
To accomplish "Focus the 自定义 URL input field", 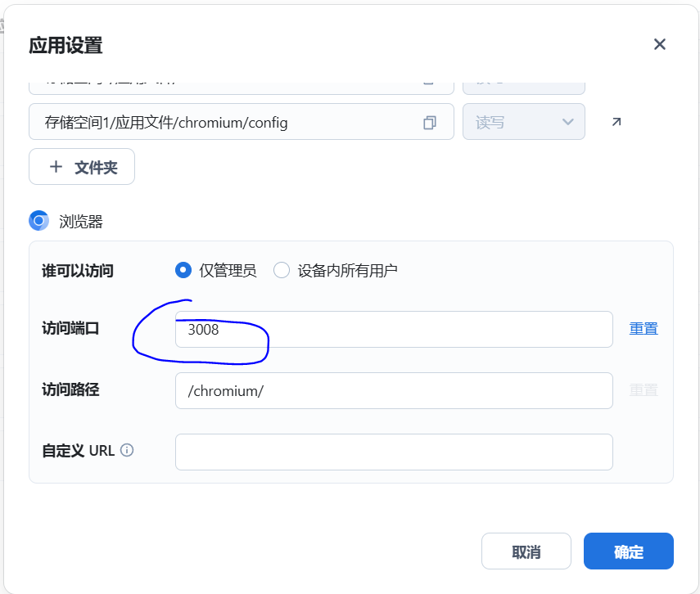I will 394,452.
